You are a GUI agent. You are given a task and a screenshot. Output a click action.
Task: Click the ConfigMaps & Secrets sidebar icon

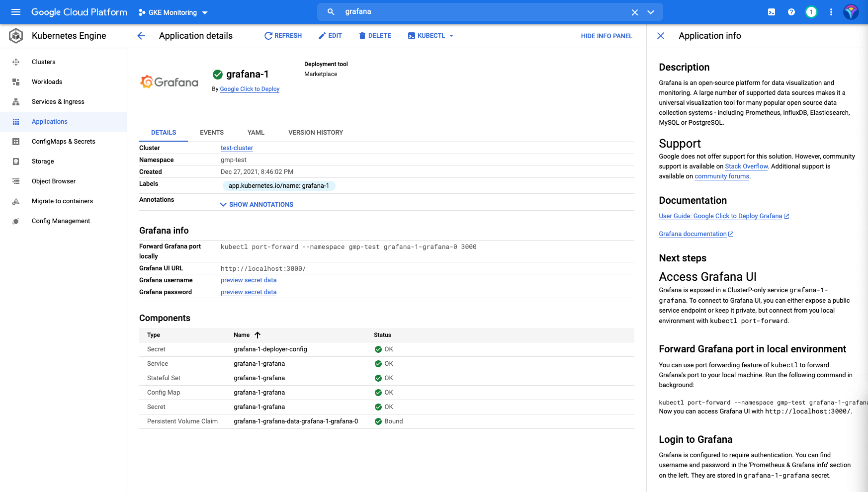pos(16,142)
